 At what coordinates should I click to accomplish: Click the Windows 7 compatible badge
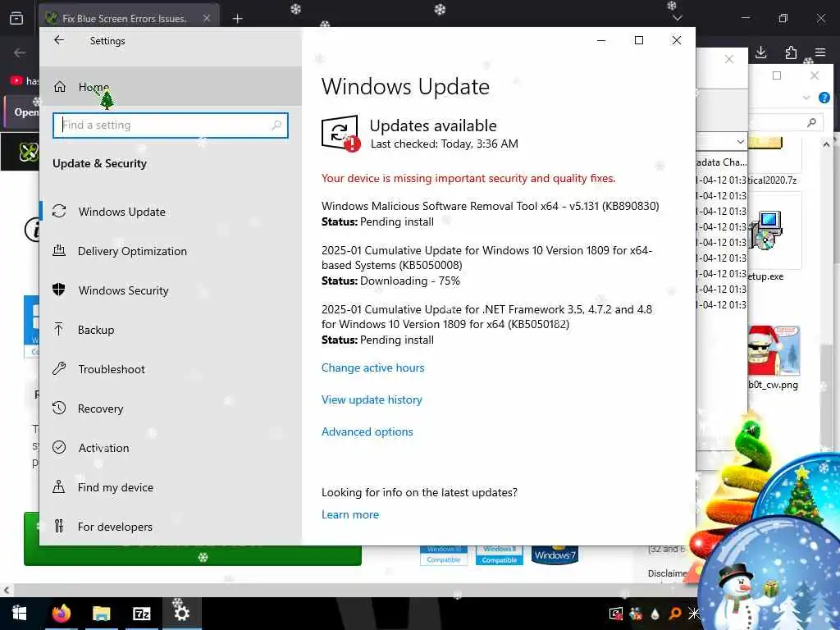pos(555,555)
